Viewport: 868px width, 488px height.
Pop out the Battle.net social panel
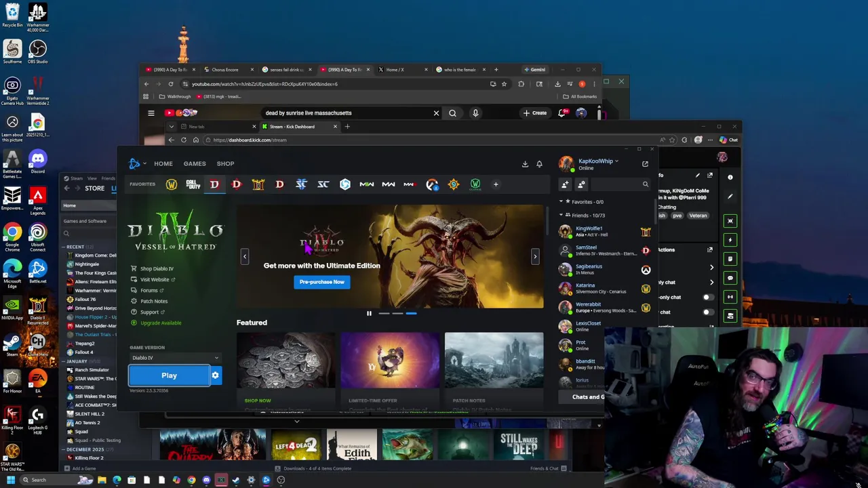645,164
